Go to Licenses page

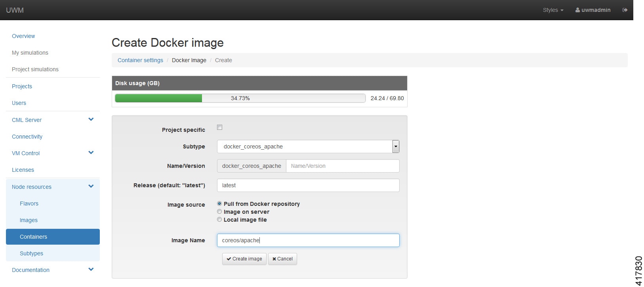coord(23,170)
